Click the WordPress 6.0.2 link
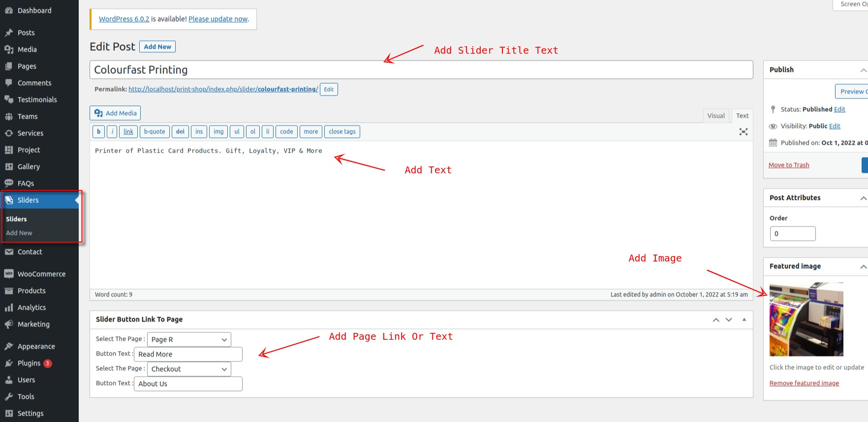Image resolution: width=868 pixels, height=422 pixels. (124, 19)
